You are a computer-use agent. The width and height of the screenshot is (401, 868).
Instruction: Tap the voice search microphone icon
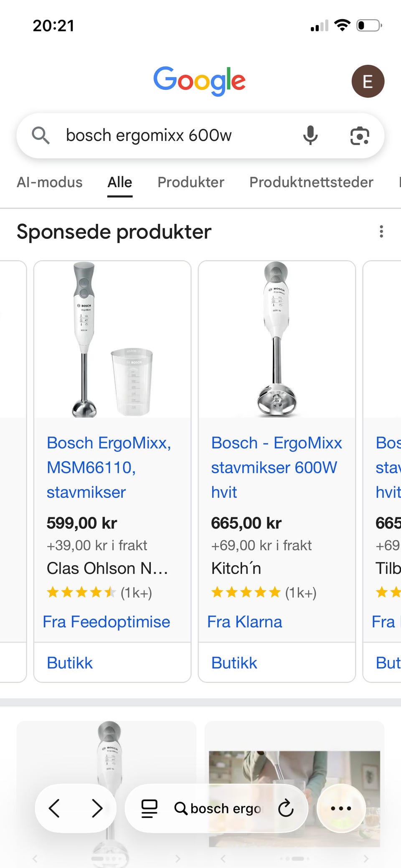(310, 135)
